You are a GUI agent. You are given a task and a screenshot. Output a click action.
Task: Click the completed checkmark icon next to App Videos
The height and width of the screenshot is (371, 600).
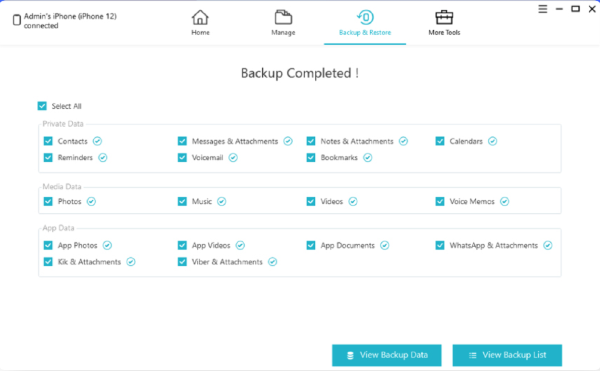(x=240, y=246)
